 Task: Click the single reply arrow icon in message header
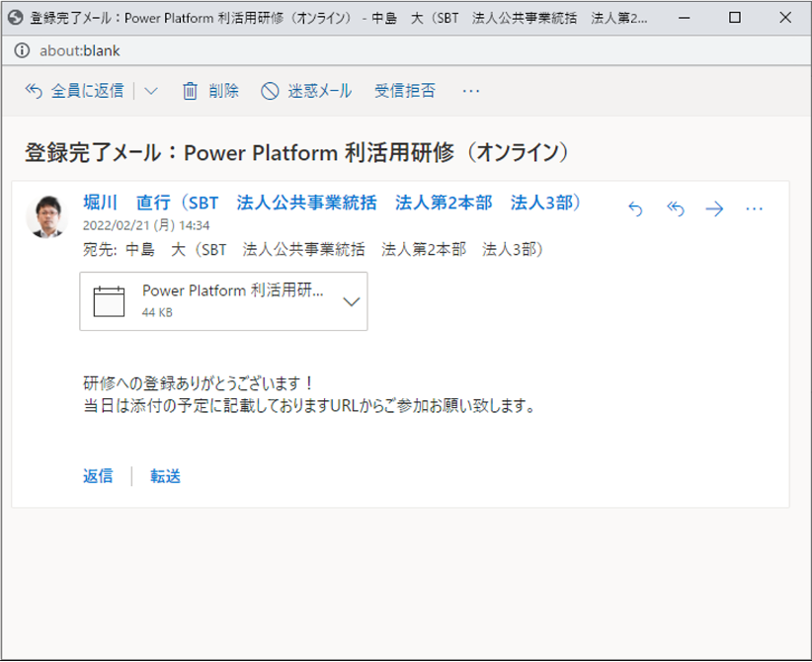click(635, 208)
